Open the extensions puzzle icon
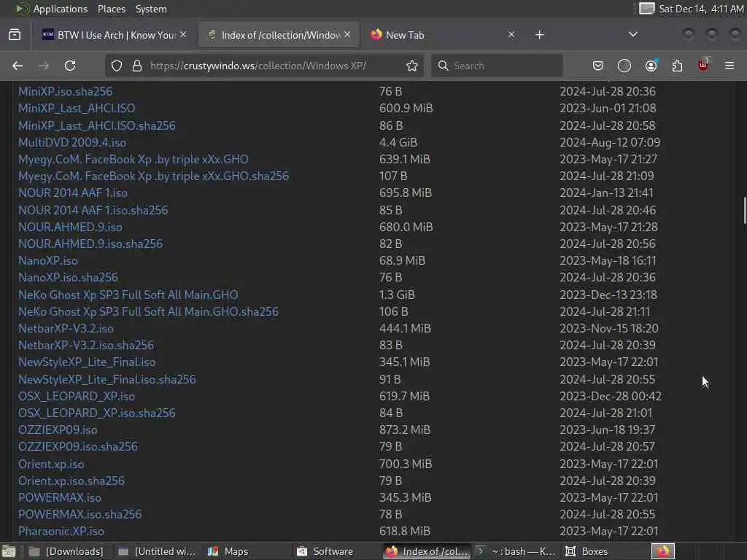This screenshot has width=747, height=560. 677,66
